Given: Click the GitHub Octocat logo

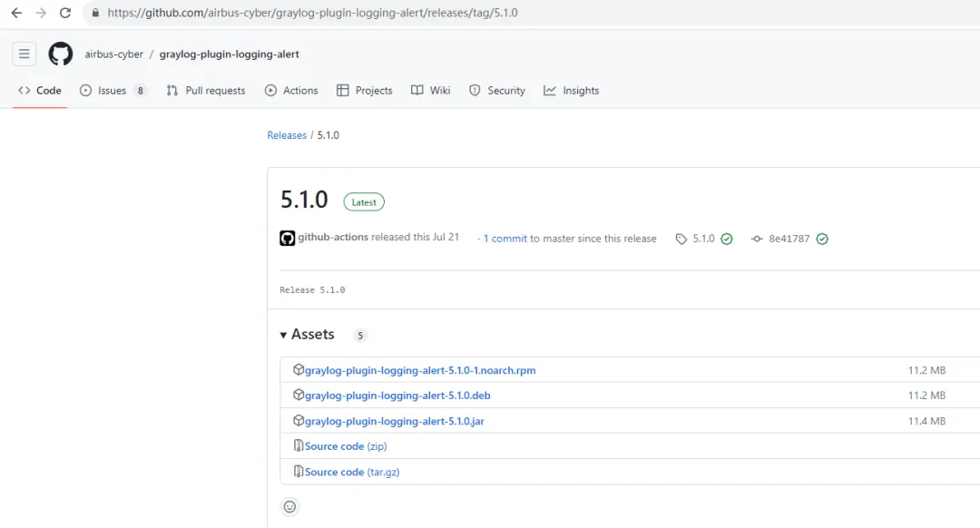Looking at the screenshot, I should pyautogui.click(x=61, y=54).
